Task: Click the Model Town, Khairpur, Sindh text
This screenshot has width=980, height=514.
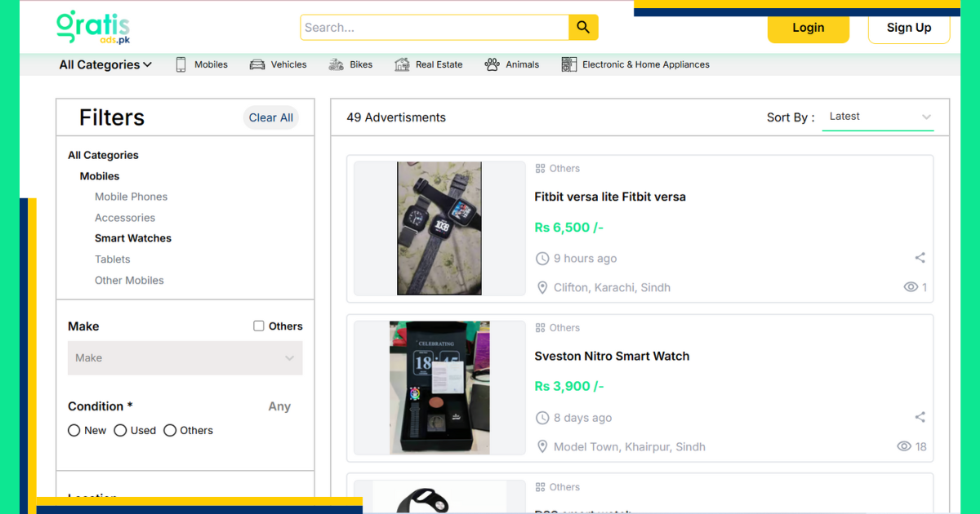Action: (630, 446)
